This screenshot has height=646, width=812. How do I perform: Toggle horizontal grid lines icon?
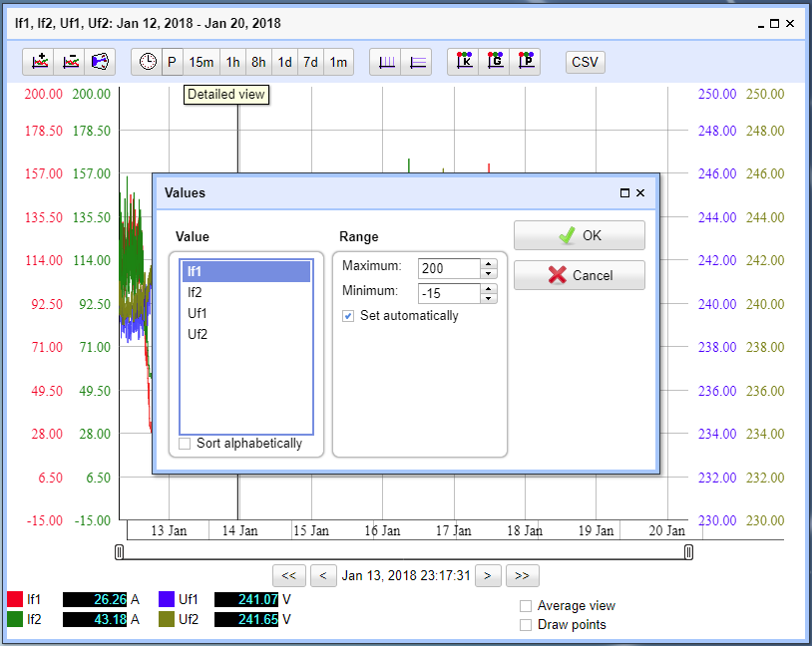417,62
